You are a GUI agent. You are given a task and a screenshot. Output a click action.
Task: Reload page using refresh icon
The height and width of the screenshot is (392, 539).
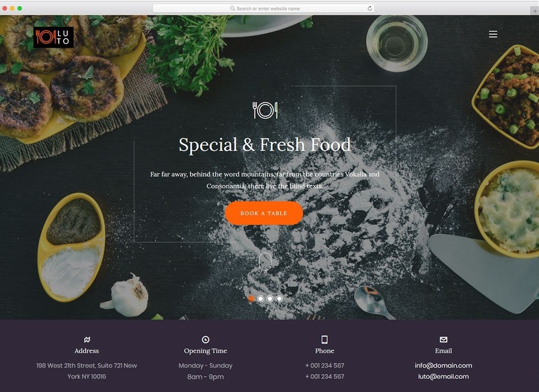click(370, 8)
